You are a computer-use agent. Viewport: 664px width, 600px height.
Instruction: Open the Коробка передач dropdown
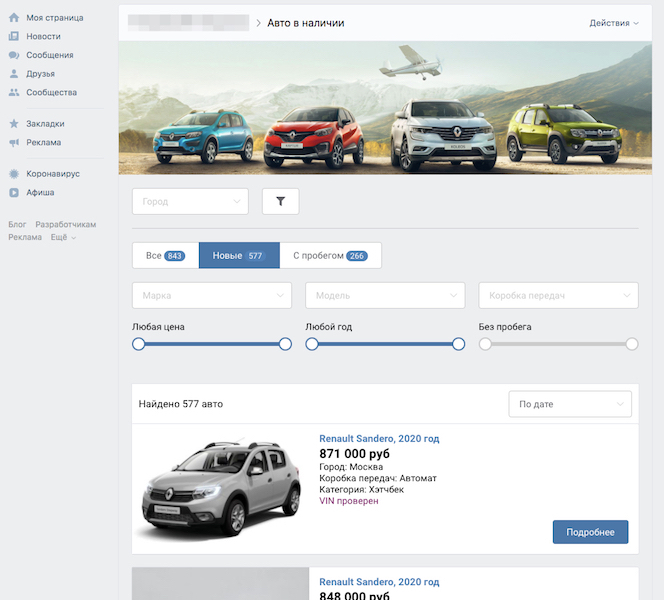tap(558, 295)
